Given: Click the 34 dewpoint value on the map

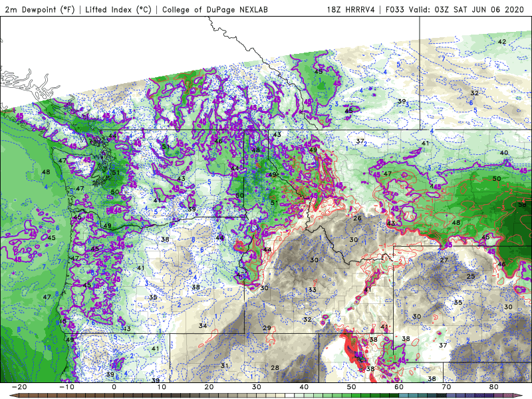Looking at the screenshot, I should [203, 326].
